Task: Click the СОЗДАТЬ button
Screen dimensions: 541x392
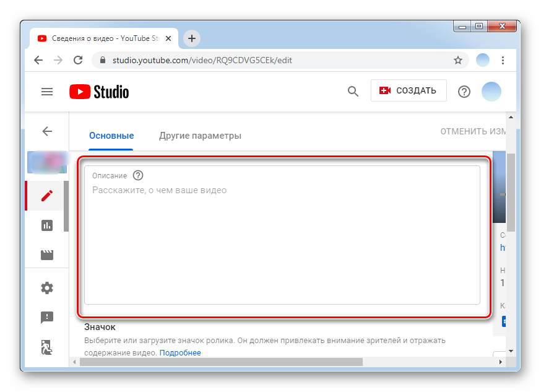Action: click(409, 90)
